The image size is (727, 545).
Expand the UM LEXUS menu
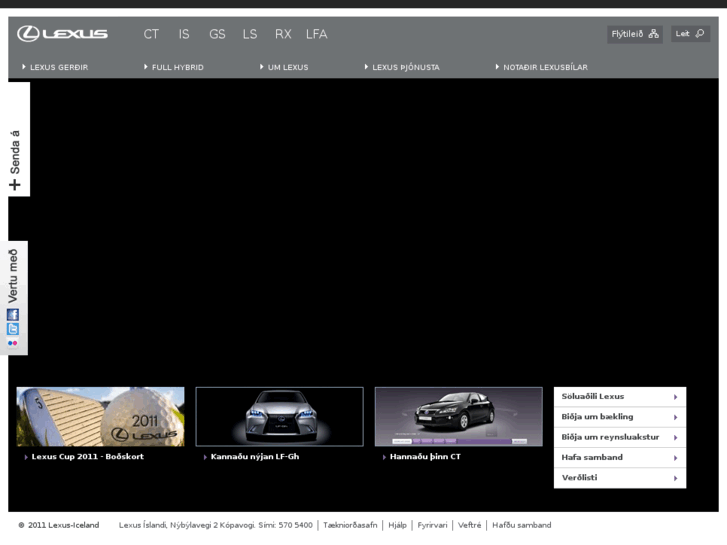[x=284, y=67]
